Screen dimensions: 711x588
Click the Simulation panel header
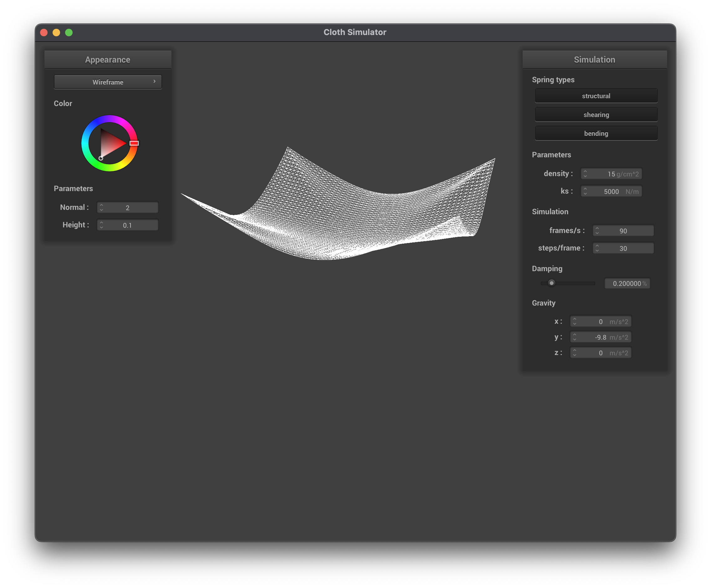pos(594,59)
